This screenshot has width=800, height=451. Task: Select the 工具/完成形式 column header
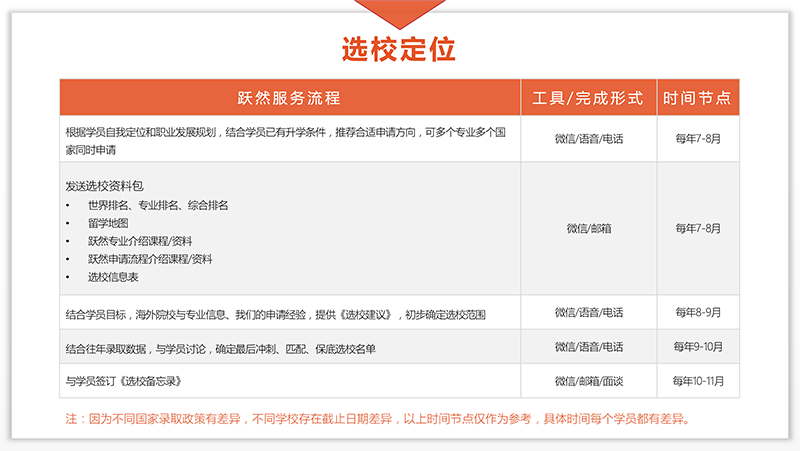click(x=588, y=98)
